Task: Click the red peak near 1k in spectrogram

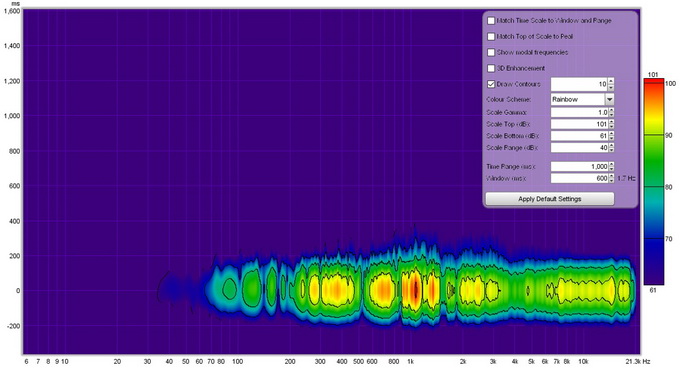Action: click(x=415, y=290)
